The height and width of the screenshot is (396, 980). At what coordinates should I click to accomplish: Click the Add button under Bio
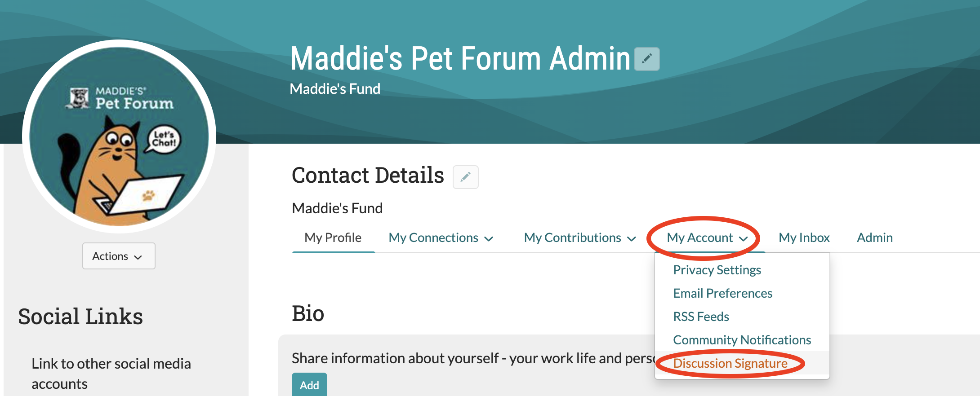pyautogui.click(x=309, y=385)
